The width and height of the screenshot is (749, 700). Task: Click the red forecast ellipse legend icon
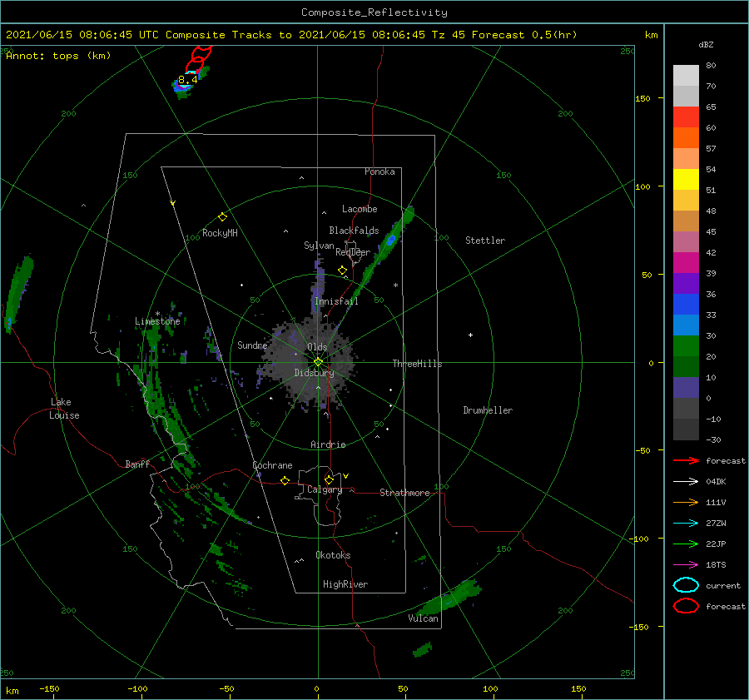(686, 606)
